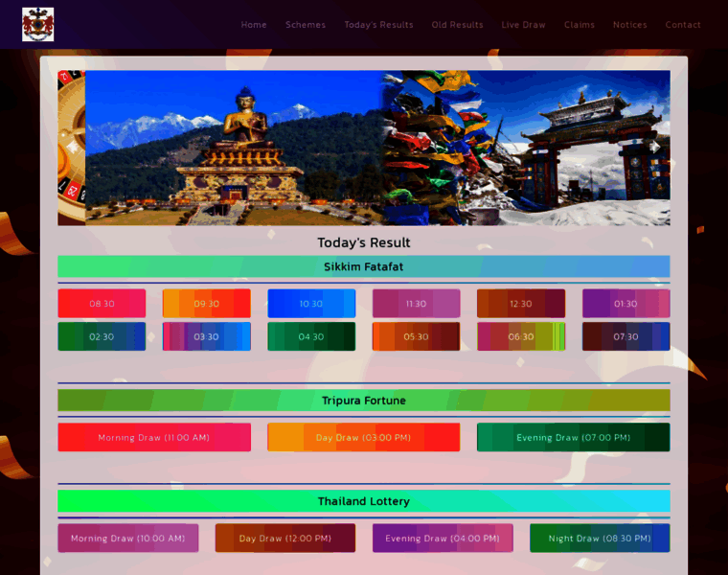Viewport: 728px width, 575px height.
Task: Select Sikkim Fatafat 12:30 result
Action: pos(521,303)
